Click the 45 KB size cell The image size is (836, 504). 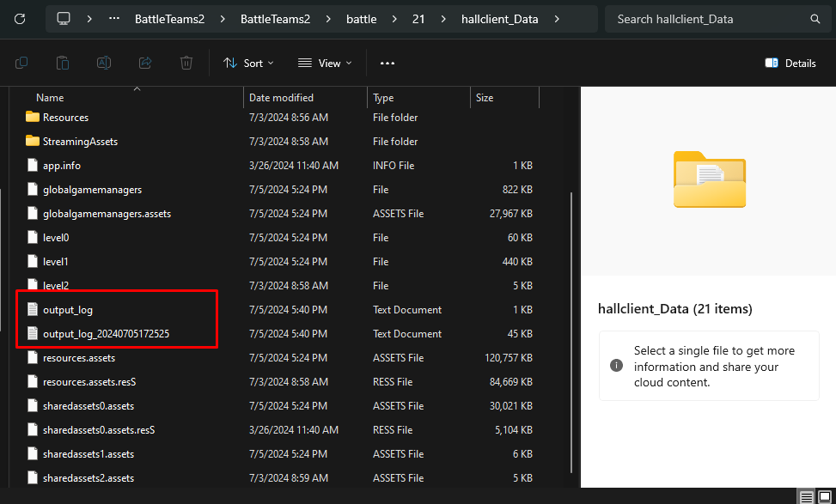coord(520,333)
